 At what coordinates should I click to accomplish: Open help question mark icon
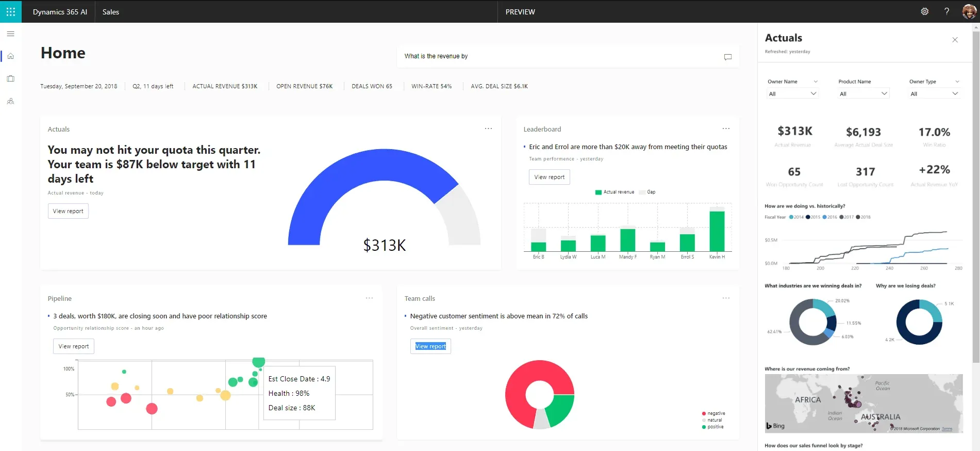click(x=946, y=11)
